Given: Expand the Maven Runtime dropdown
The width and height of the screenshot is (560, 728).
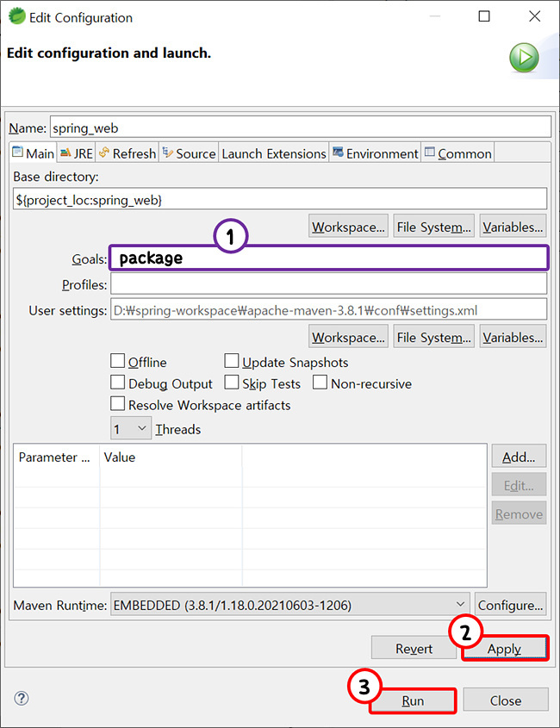Looking at the screenshot, I should (290, 605).
